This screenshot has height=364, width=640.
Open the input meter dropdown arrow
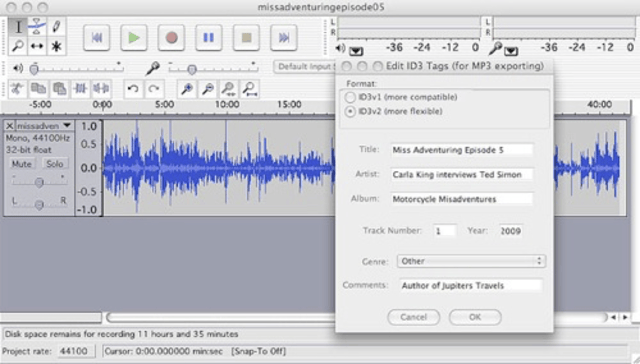[x=511, y=51]
